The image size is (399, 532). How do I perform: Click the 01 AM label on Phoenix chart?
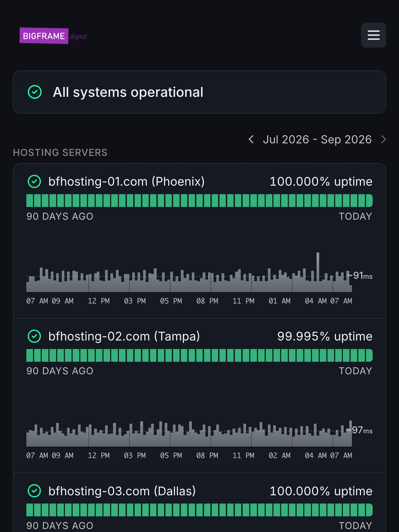point(279,301)
